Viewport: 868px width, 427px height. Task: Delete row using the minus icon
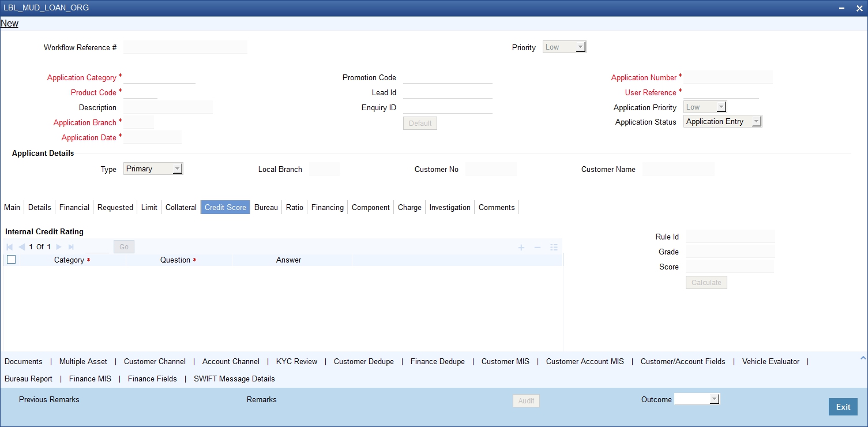538,247
